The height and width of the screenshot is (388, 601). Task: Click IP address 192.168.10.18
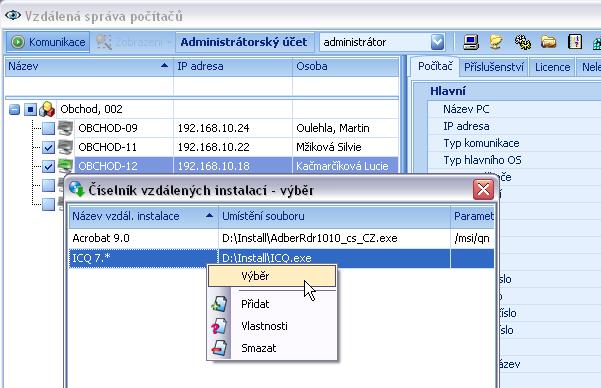coord(213,166)
